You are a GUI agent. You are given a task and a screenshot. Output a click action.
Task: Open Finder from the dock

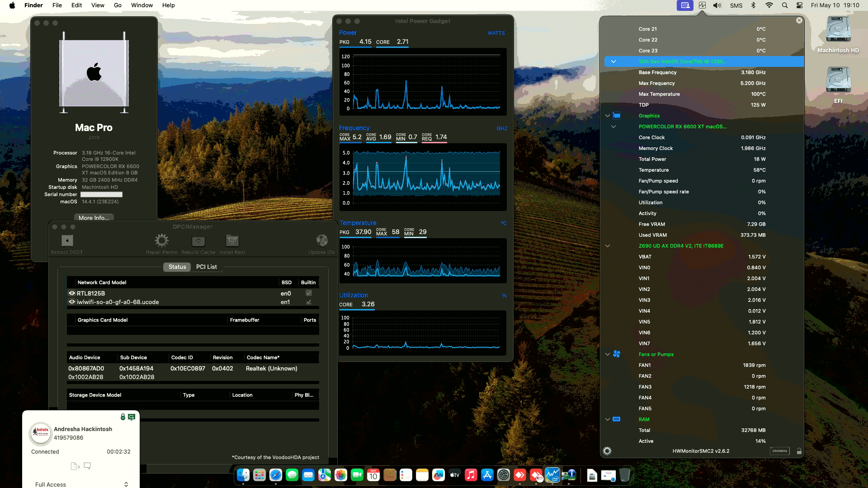pos(243,475)
